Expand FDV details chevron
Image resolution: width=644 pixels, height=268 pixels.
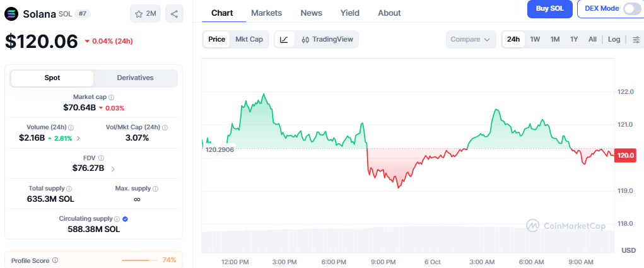[x=112, y=168]
